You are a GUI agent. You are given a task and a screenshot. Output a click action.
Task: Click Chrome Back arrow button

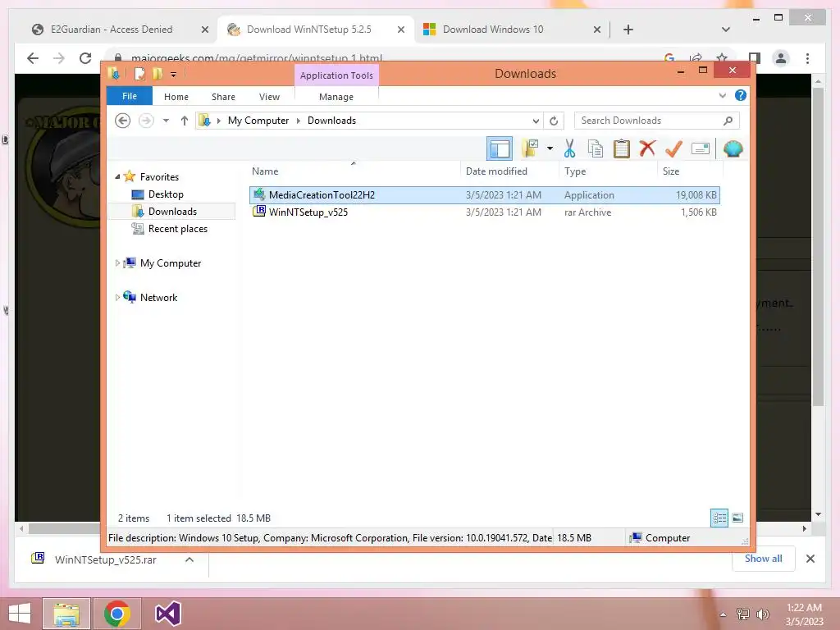click(33, 58)
